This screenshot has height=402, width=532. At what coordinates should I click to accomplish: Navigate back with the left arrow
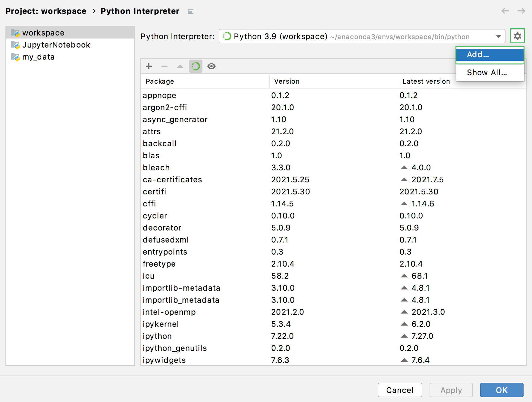tap(505, 11)
